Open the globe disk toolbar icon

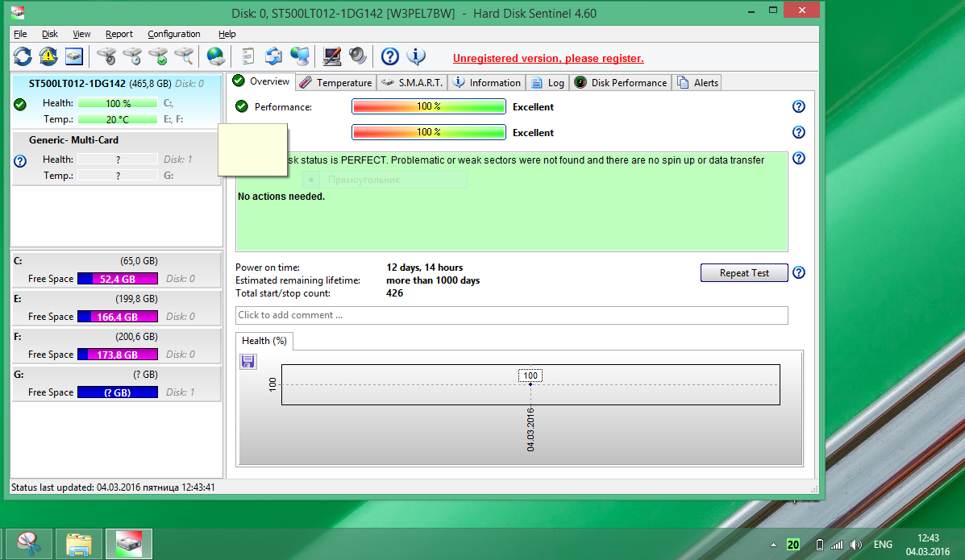pos(215,56)
